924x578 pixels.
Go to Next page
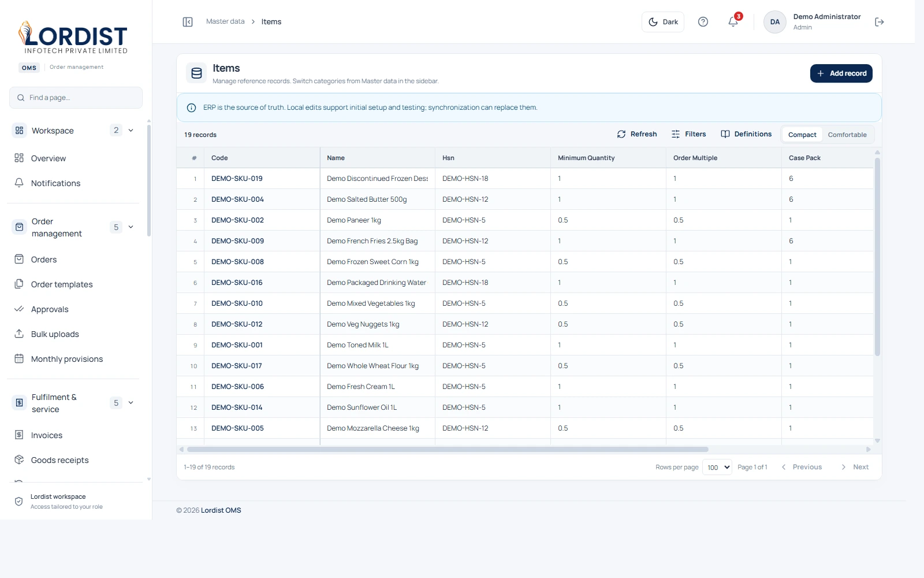pyautogui.click(x=855, y=467)
